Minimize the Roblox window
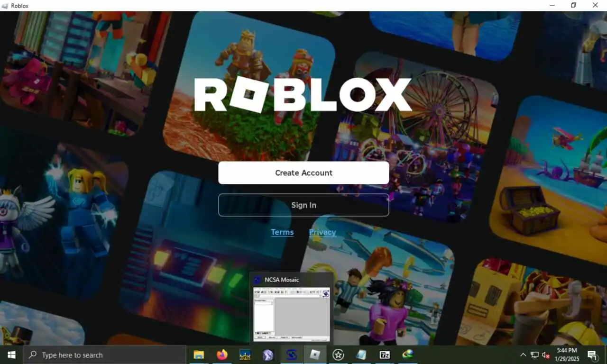This screenshot has height=364, width=607. (x=552, y=5)
